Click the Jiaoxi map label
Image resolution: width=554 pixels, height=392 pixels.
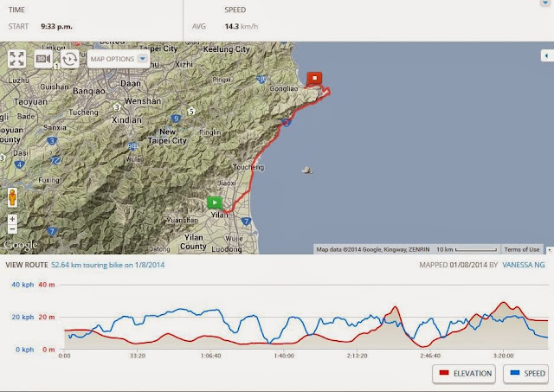pyautogui.click(x=227, y=183)
